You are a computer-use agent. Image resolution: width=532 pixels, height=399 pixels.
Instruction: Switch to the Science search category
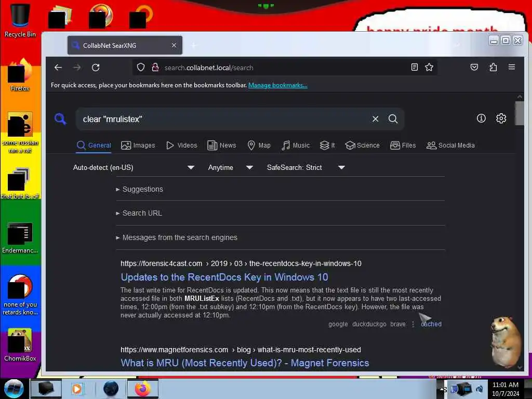tap(362, 145)
